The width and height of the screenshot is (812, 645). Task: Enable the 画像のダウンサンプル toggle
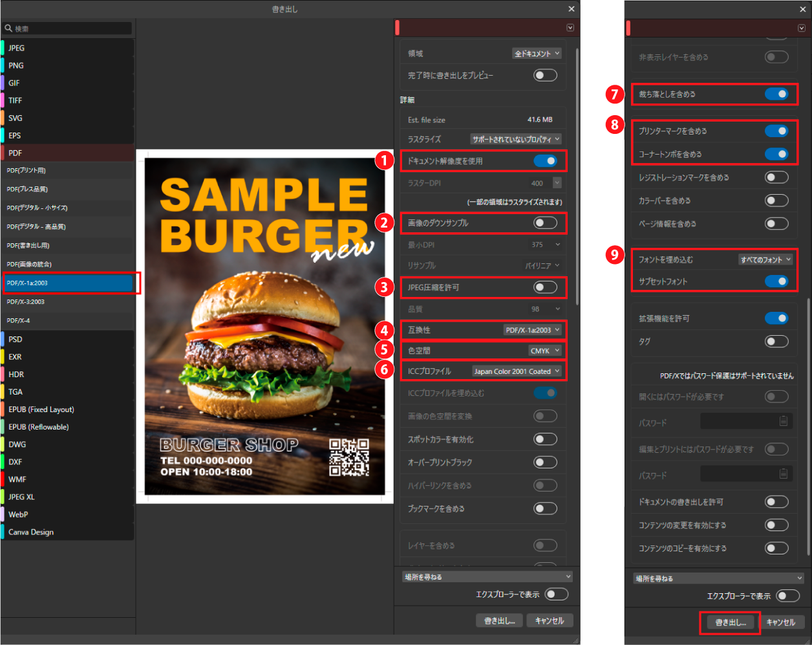click(x=545, y=223)
